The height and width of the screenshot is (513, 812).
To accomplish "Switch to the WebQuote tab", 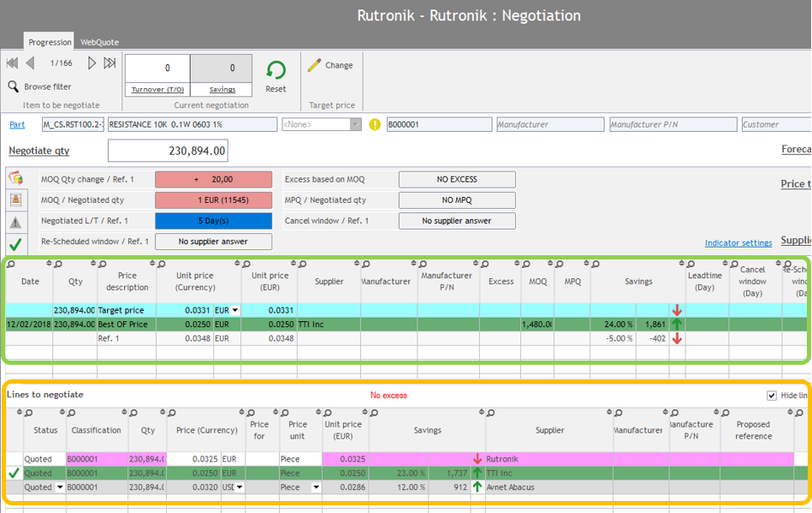I will click(99, 42).
